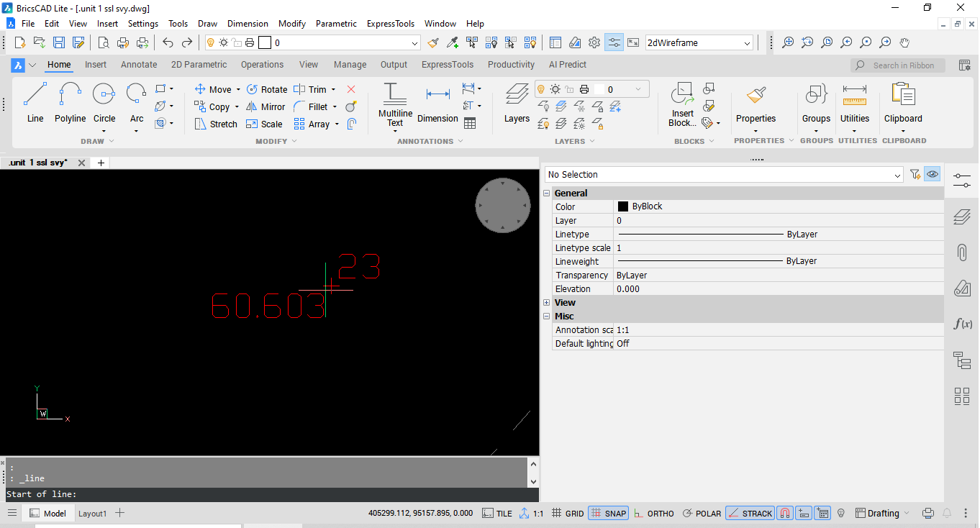Viewport: 980px width, 528px height.
Task: Click the red Erase X icon
Action: click(351, 89)
